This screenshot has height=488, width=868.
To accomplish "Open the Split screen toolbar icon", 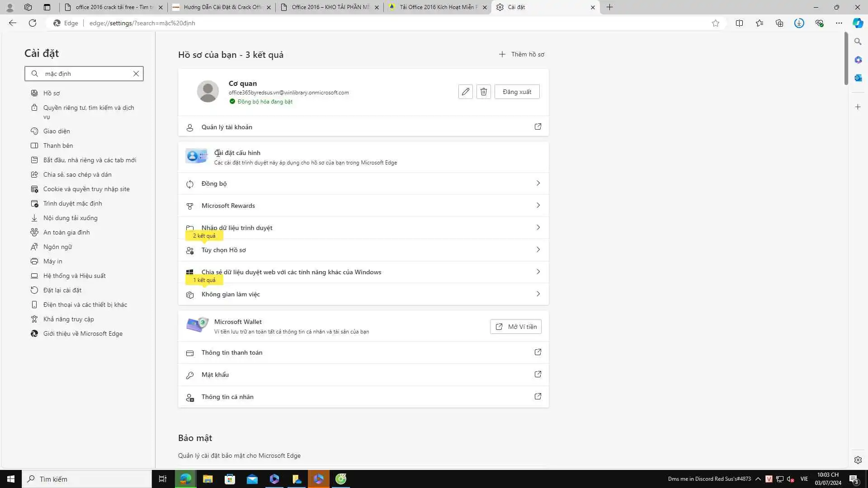I will (739, 23).
